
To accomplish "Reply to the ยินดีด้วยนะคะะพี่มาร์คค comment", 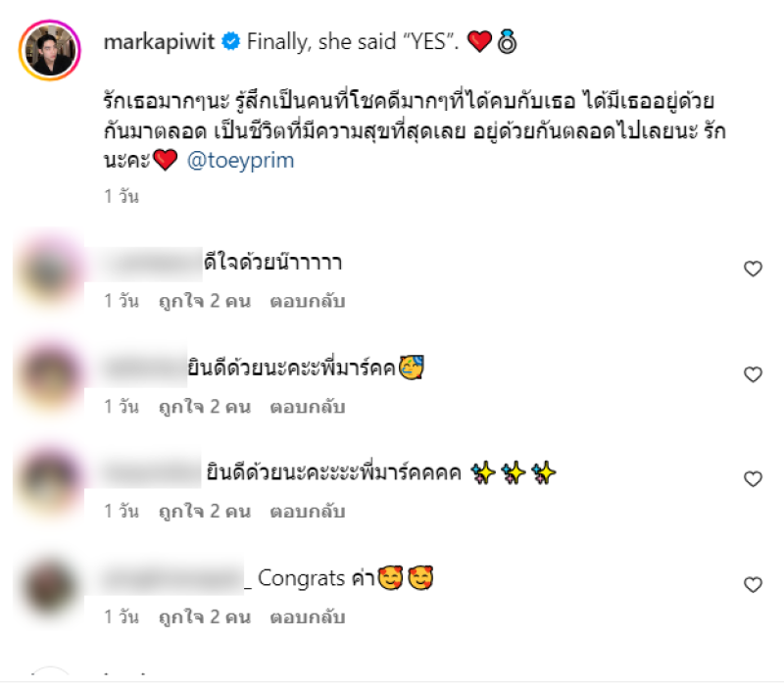I will 308,407.
